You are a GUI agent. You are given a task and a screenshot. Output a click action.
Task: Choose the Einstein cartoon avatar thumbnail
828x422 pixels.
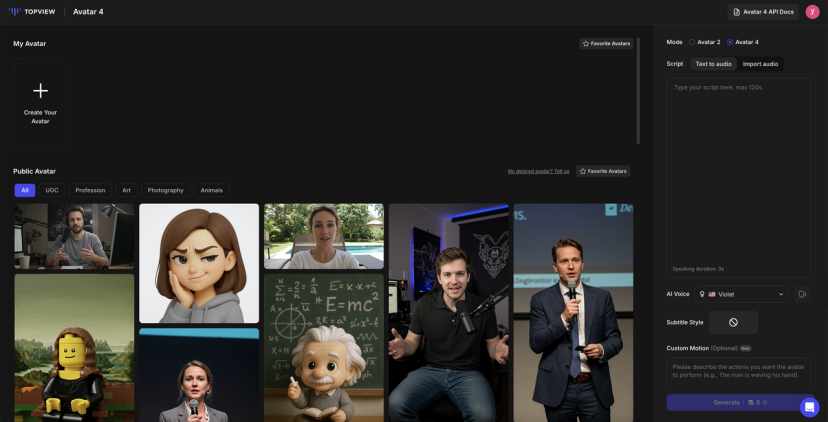pos(323,347)
